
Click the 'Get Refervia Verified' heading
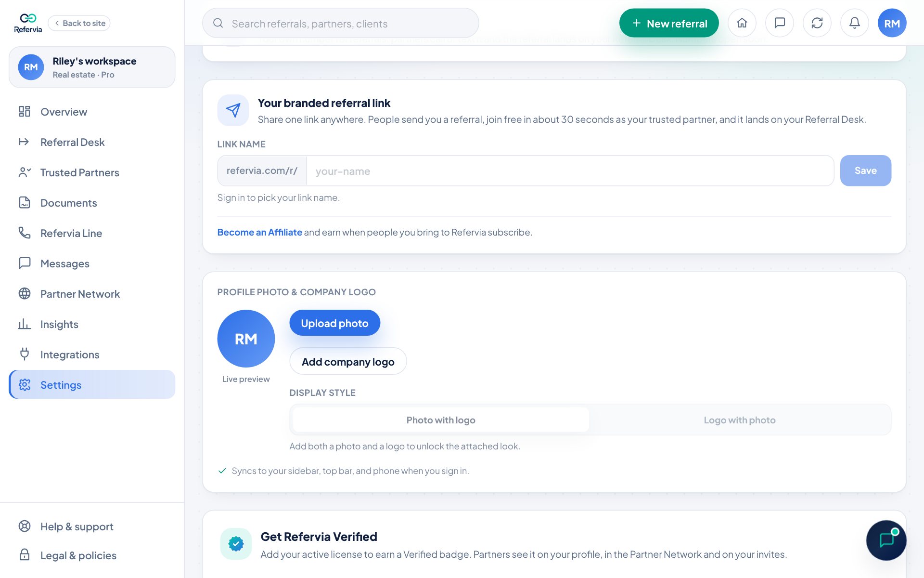tap(319, 537)
